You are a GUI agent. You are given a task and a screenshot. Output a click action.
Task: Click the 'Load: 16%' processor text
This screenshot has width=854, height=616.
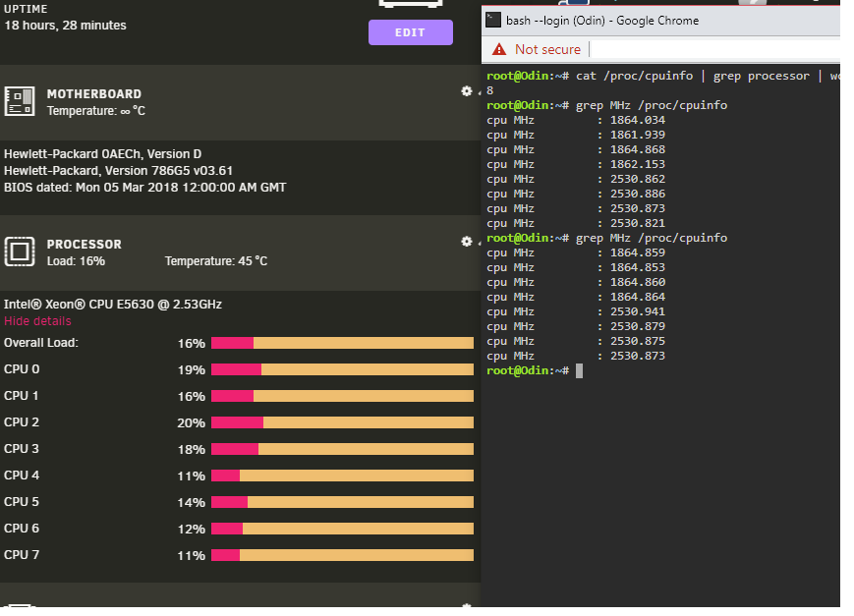coord(76,261)
